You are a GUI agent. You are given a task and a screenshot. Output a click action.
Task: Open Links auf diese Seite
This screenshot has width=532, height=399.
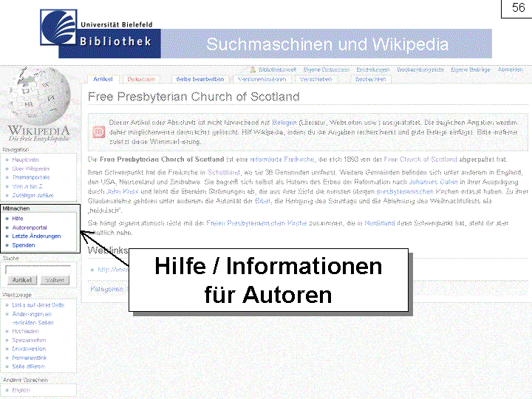38,305
